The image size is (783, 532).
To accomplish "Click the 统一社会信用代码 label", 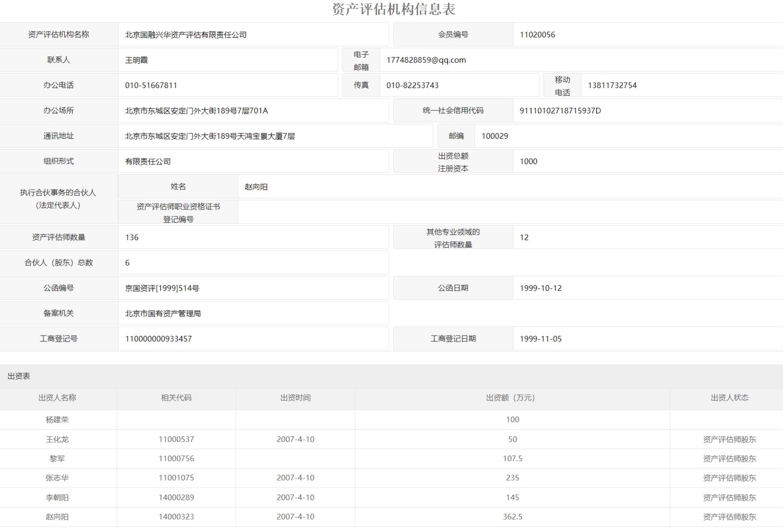I will [453, 110].
